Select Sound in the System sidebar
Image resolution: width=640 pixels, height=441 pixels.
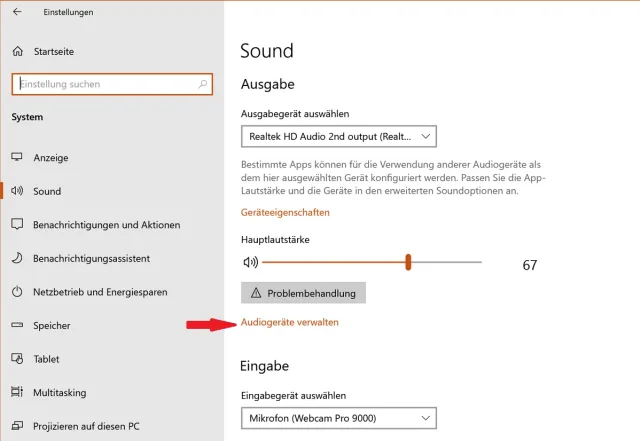pyautogui.click(x=47, y=191)
